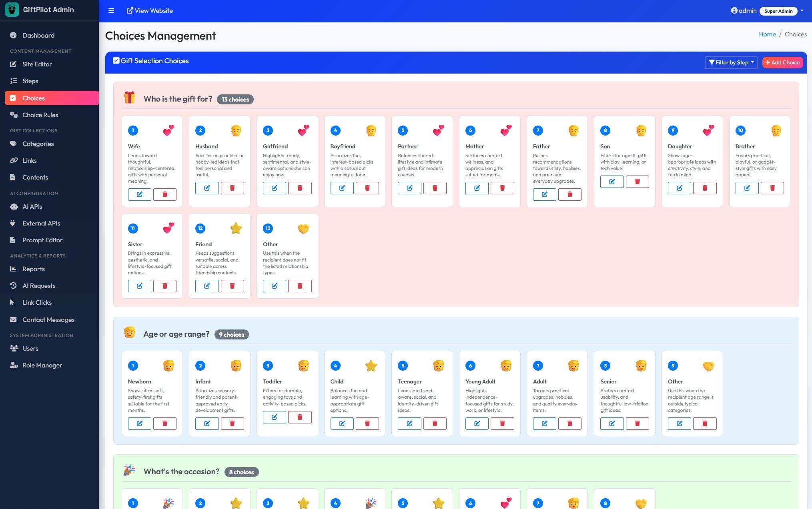Click the Add Choice button
The height and width of the screenshot is (509, 812).
[782, 62]
